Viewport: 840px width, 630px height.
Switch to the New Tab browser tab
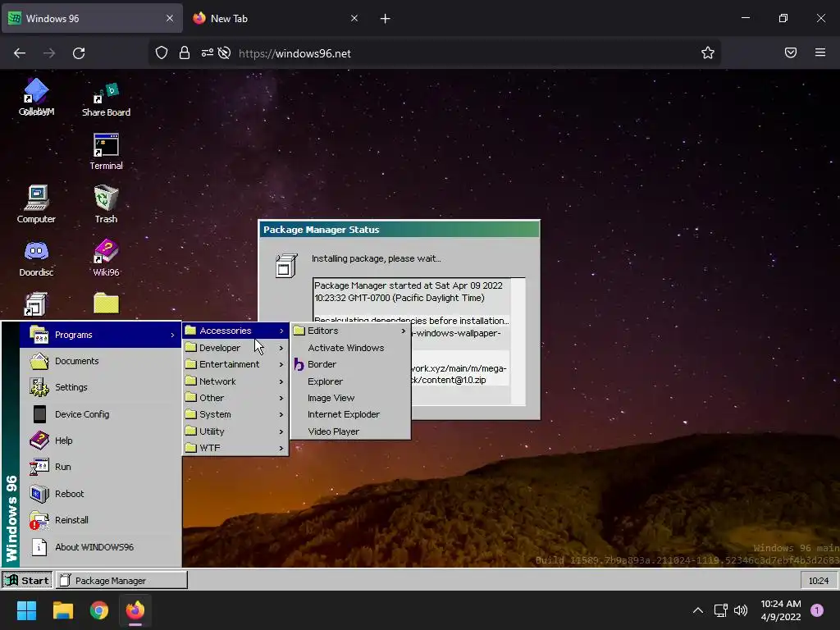[274, 19]
